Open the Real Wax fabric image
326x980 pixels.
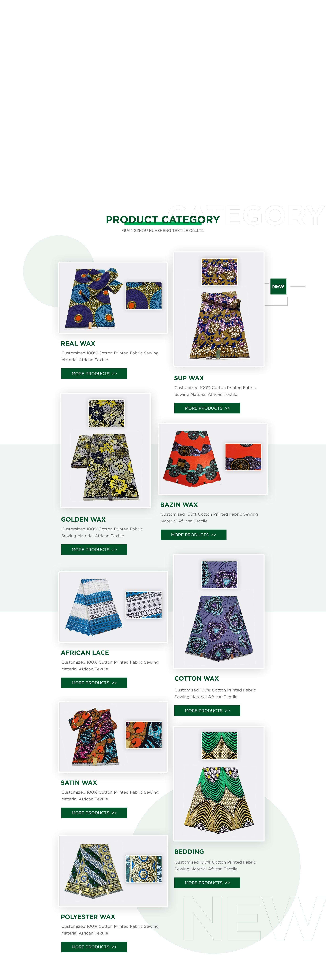click(x=113, y=298)
